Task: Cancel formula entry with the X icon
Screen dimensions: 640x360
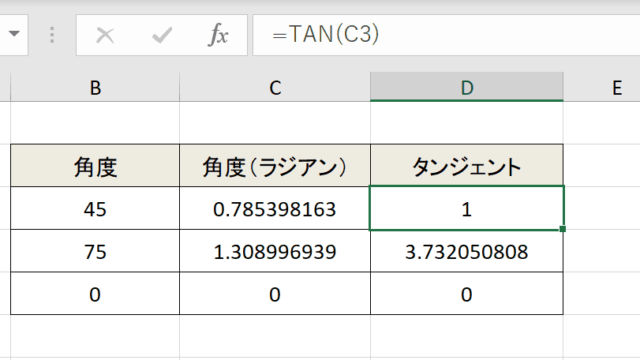Action: pyautogui.click(x=105, y=35)
